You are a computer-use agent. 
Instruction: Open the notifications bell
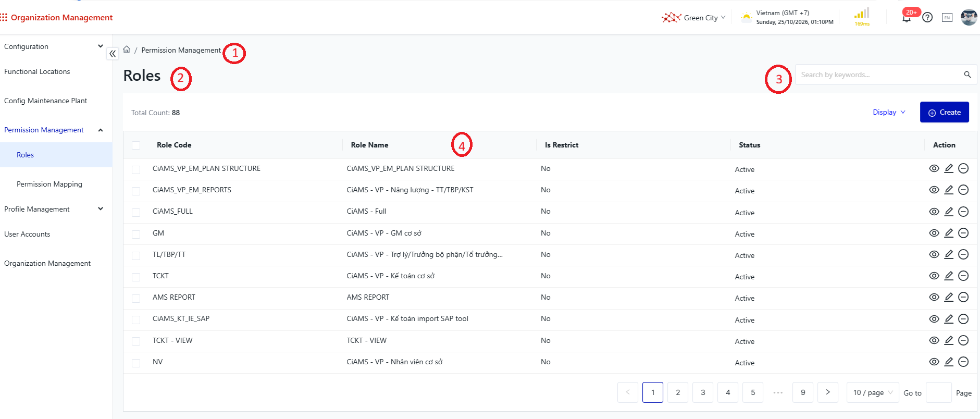click(x=907, y=18)
